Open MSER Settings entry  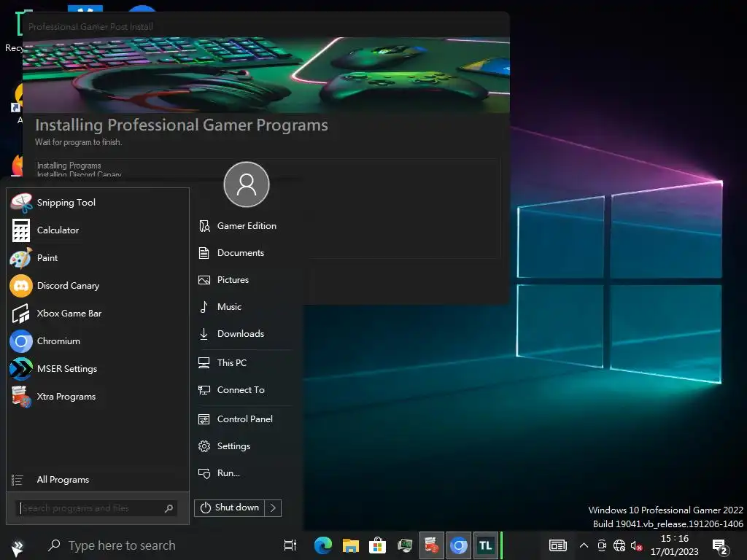tap(98, 368)
